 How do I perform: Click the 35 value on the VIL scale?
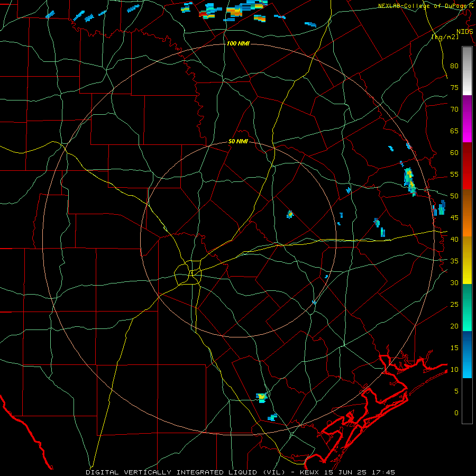pyautogui.click(x=454, y=261)
